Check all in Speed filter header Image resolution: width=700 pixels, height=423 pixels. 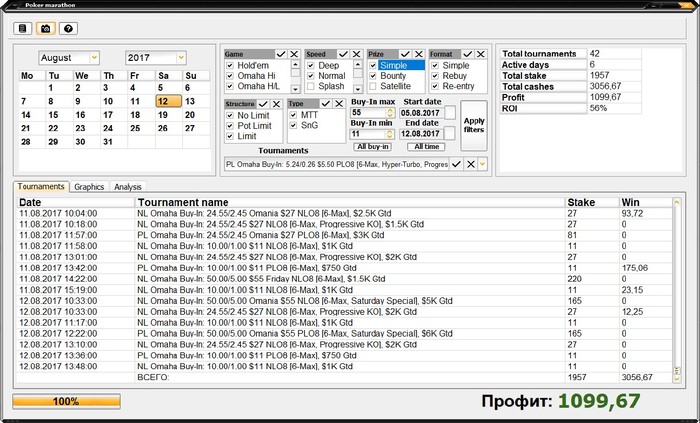[x=343, y=54]
